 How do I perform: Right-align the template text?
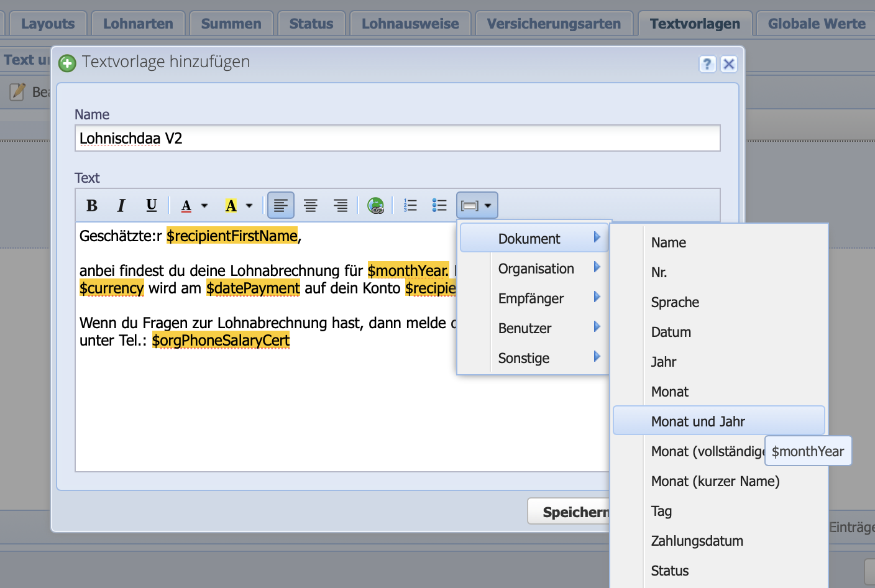click(340, 205)
